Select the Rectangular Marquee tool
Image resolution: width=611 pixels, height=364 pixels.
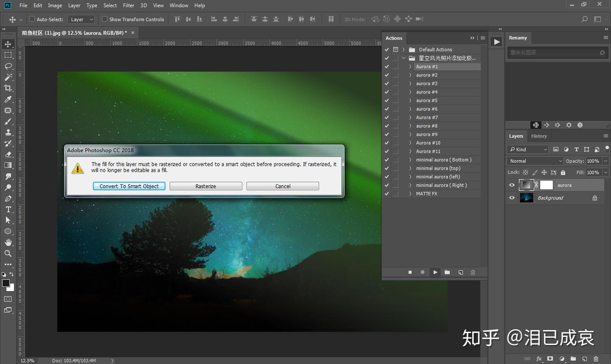[8, 55]
